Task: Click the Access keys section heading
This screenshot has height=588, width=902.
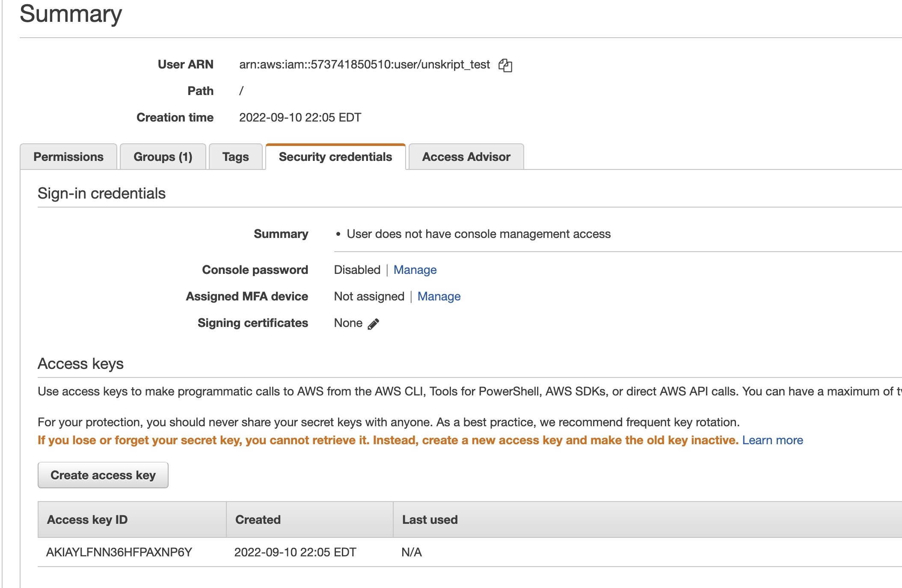Action: pyautogui.click(x=80, y=364)
